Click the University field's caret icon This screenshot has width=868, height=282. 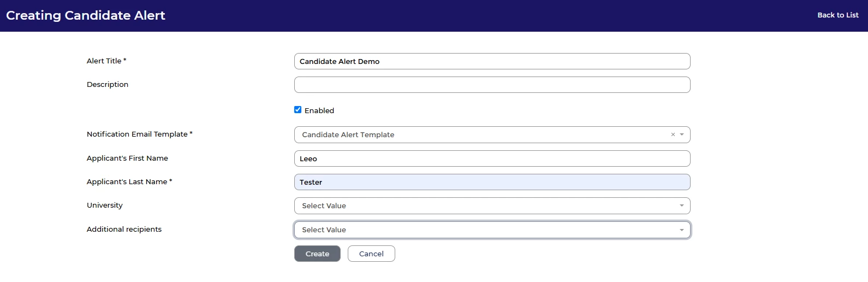tap(682, 205)
